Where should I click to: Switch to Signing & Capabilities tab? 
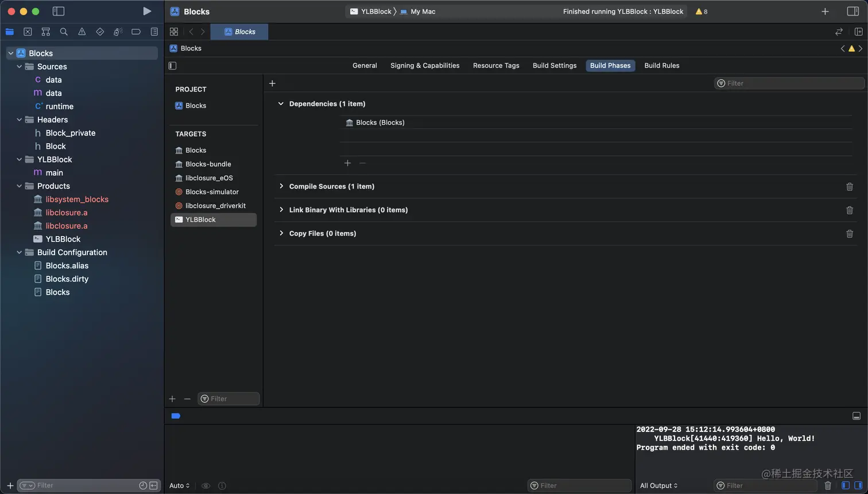point(425,65)
